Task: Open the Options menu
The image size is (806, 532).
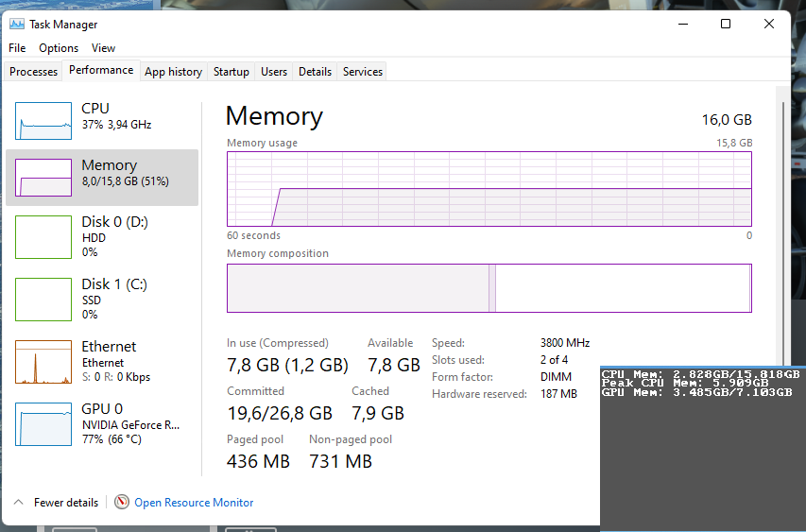Action: pos(59,48)
